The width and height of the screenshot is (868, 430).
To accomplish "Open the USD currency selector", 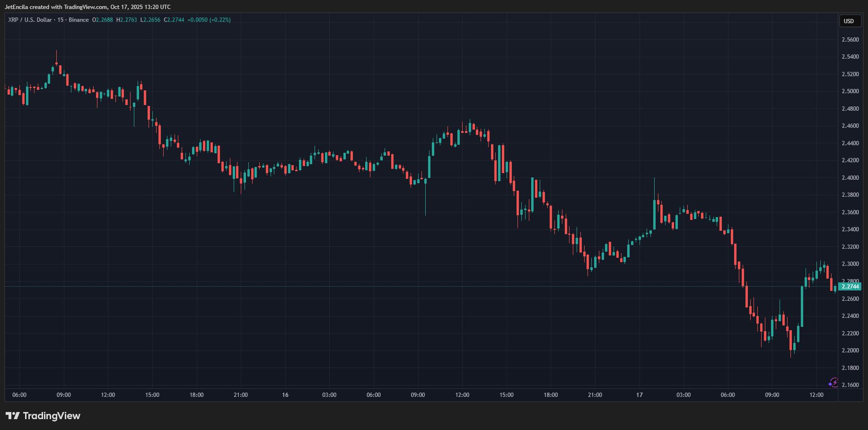I will pyautogui.click(x=849, y=21).
